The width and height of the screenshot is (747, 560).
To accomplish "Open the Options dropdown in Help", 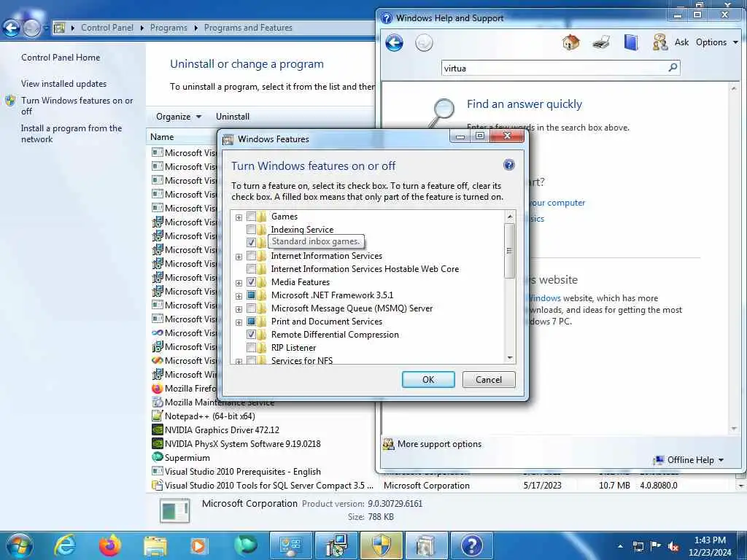I will (x=716, y=42).
